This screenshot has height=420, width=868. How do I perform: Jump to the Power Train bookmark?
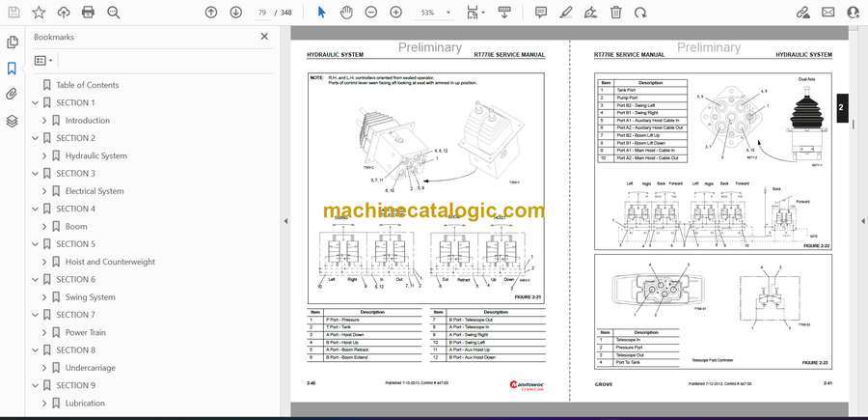tap(85, 332)
